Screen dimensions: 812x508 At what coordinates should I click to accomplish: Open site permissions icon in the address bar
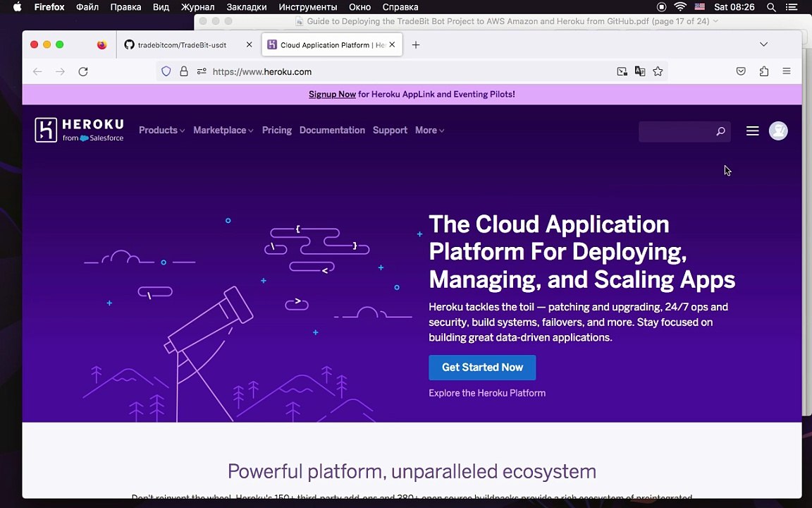pyautogui.click(x=202, y=71)
